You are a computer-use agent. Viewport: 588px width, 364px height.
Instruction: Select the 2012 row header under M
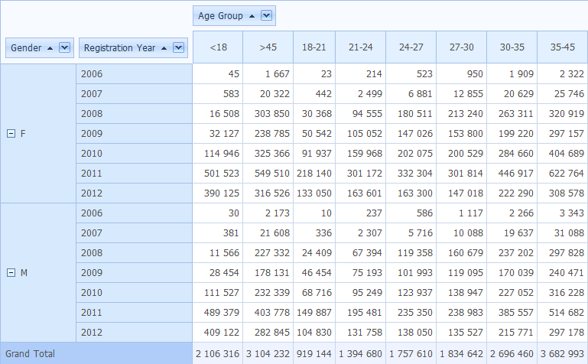pos(135,332)
